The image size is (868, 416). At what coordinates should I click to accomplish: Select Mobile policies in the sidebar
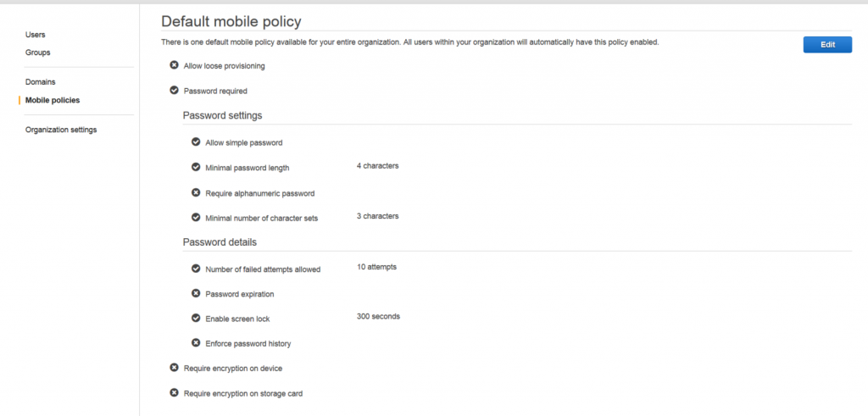point(53,100)
